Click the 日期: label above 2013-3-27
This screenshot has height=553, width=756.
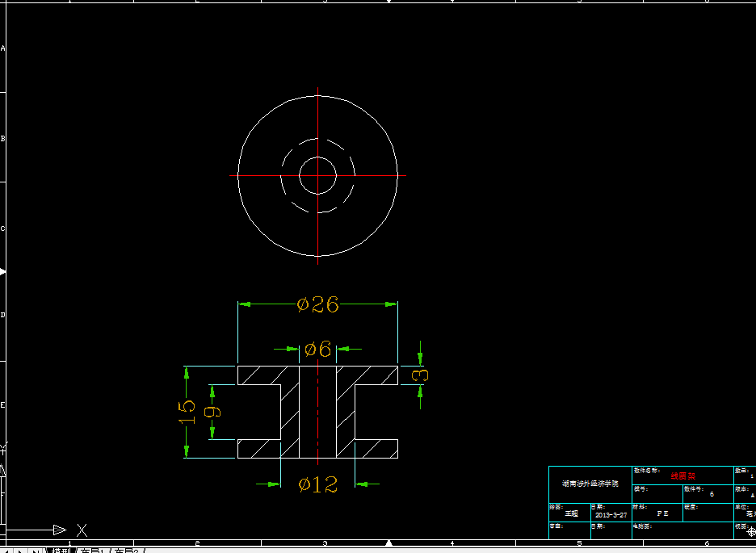coord(598,507)
